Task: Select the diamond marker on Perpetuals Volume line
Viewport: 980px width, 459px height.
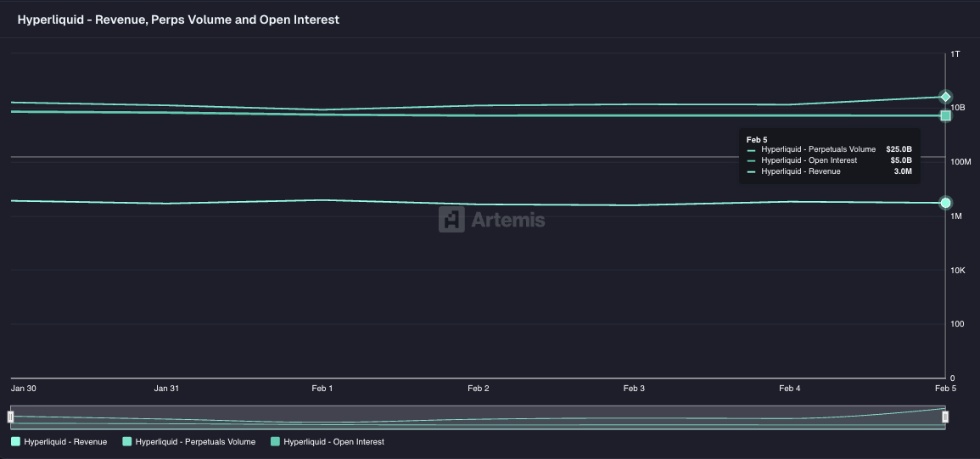Action: click(x=945, y=97)
